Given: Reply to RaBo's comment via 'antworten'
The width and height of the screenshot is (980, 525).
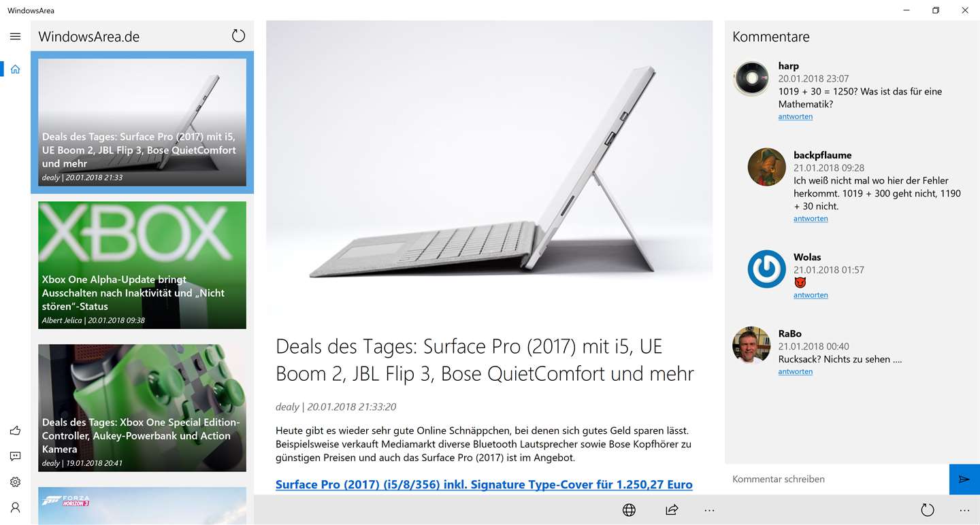Looking at the screenshot, I should [x=796, y=372].
